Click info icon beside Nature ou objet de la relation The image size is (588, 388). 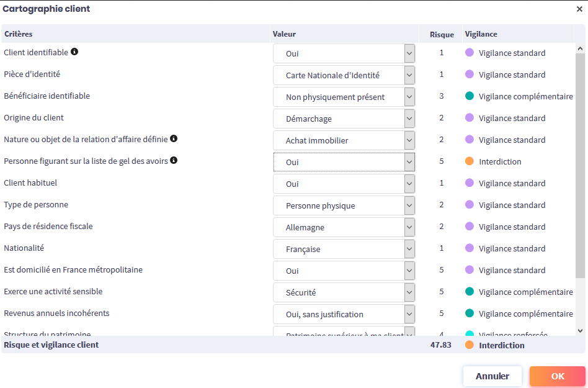pos(174,138)
